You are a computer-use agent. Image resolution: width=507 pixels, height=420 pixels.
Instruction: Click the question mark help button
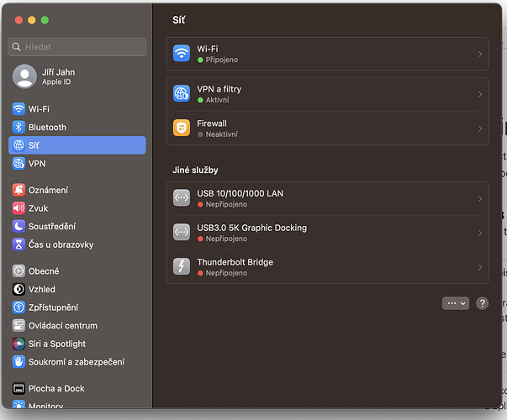click(x=482, y=303)
